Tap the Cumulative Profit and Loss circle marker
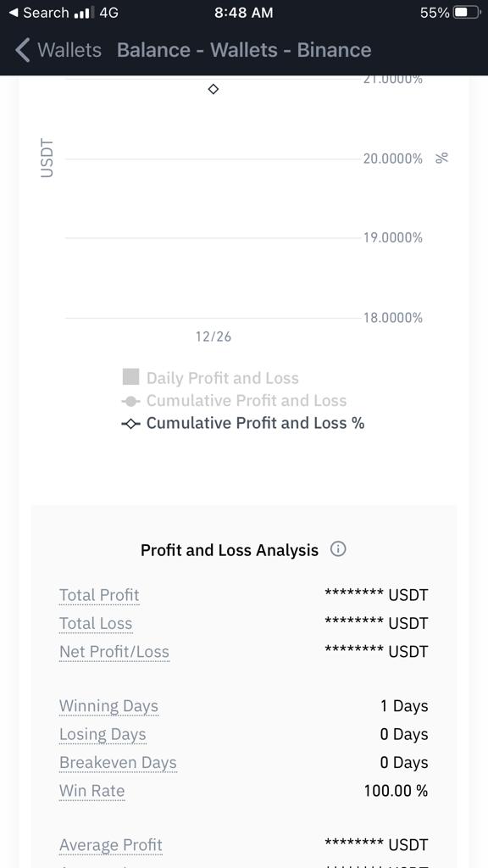 [130, 401]
